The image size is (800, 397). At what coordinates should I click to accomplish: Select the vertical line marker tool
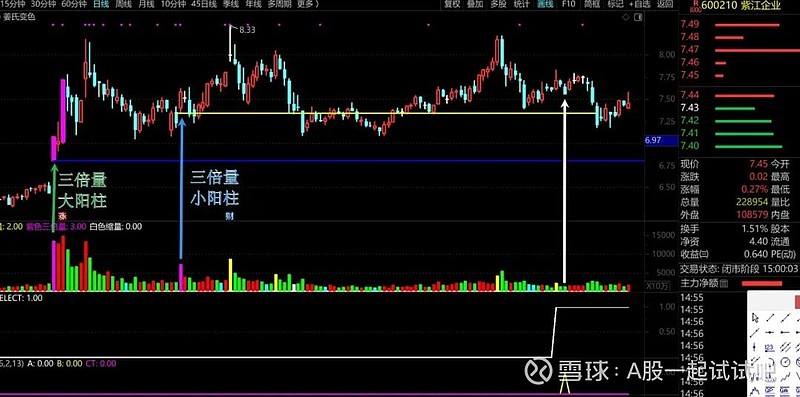pyautogui.click(x=754, y=347)
